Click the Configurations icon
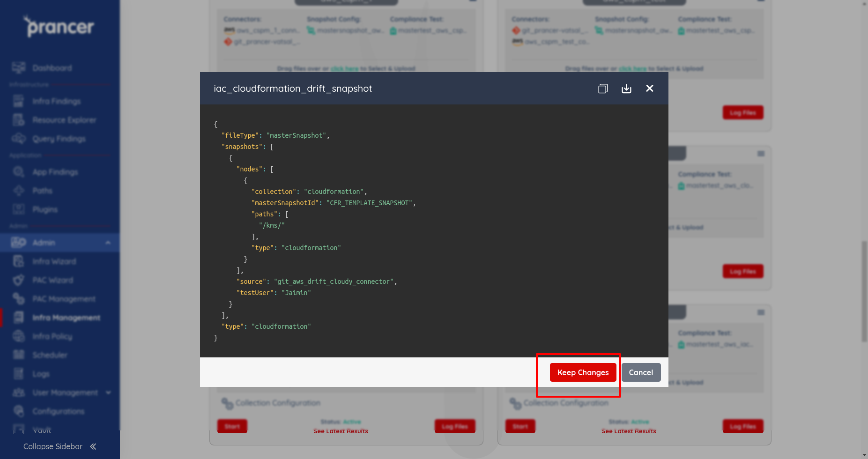Screen dimensions: 868x459 pos(18,411)
